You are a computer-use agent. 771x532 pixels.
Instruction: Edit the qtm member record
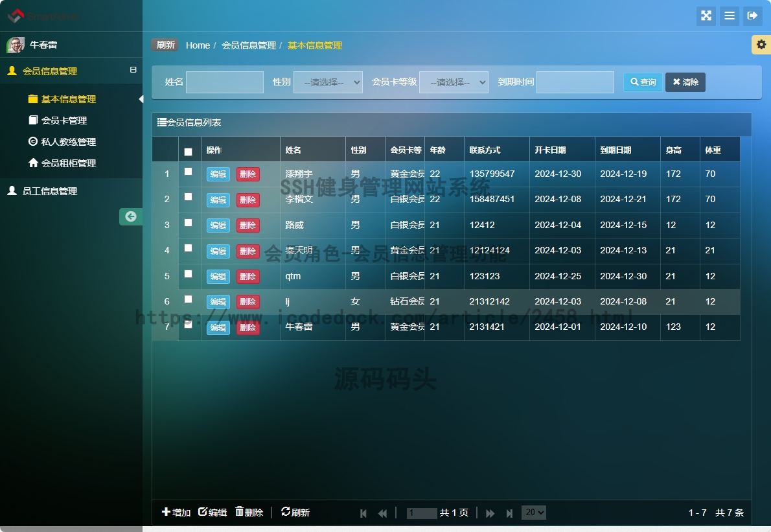pyautogui.click(x=218, y=276)
